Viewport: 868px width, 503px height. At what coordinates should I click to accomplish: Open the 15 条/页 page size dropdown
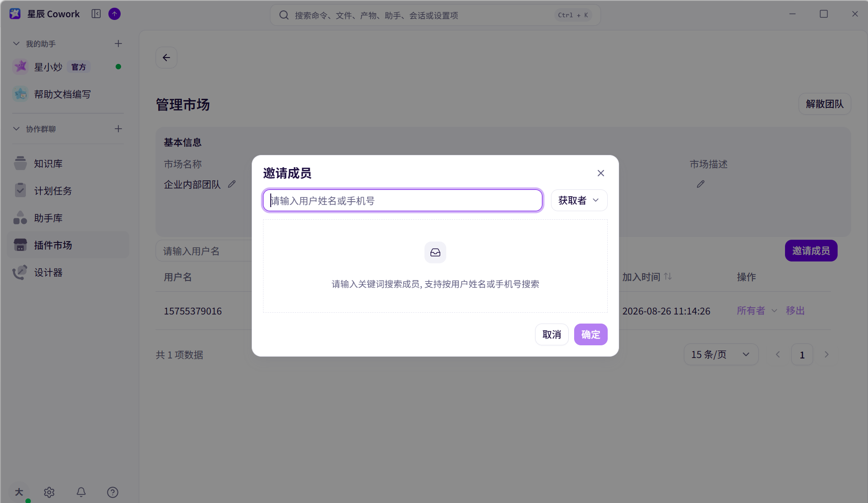tap(721, 354)
